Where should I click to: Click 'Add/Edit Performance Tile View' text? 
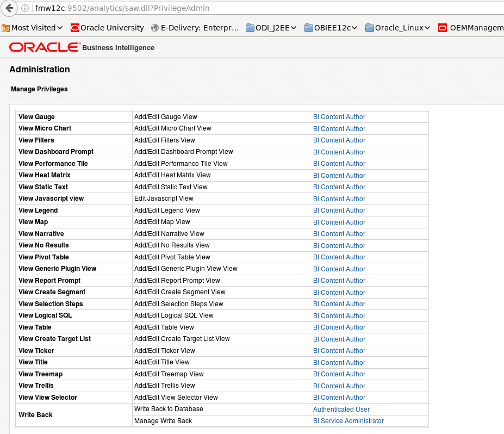coord(181,164)
